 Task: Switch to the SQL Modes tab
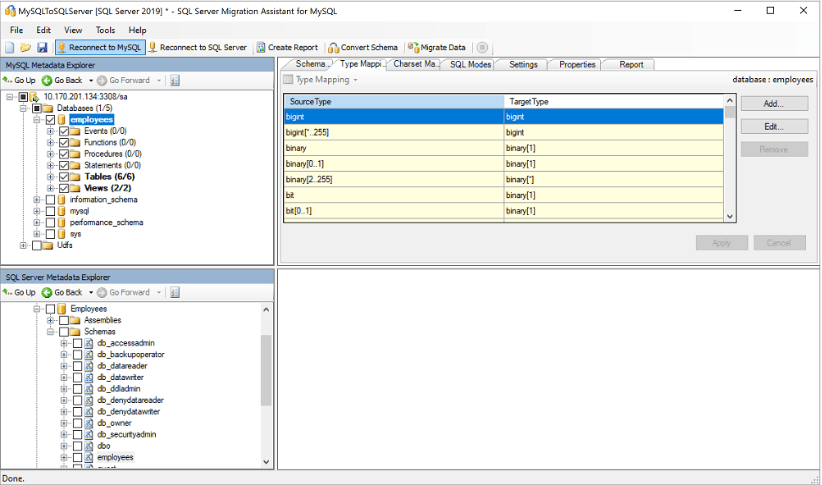pyautogui.click(x=470, y=64)
